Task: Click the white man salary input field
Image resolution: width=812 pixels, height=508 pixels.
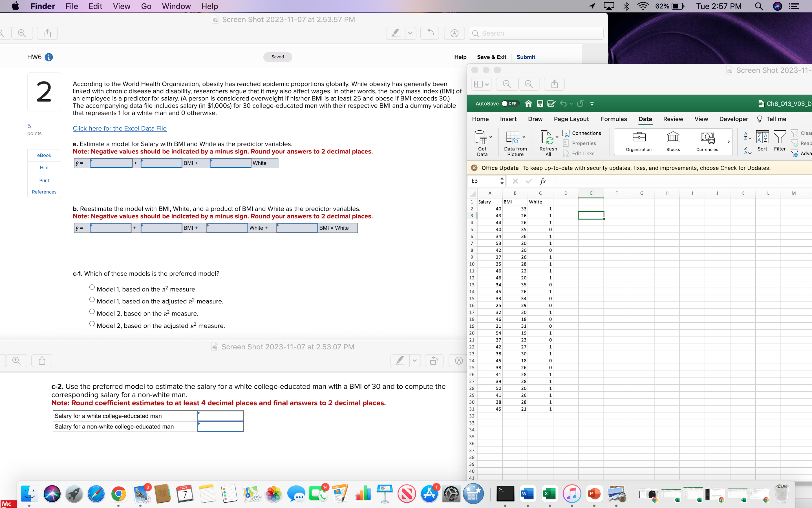Action: (220, 416)
